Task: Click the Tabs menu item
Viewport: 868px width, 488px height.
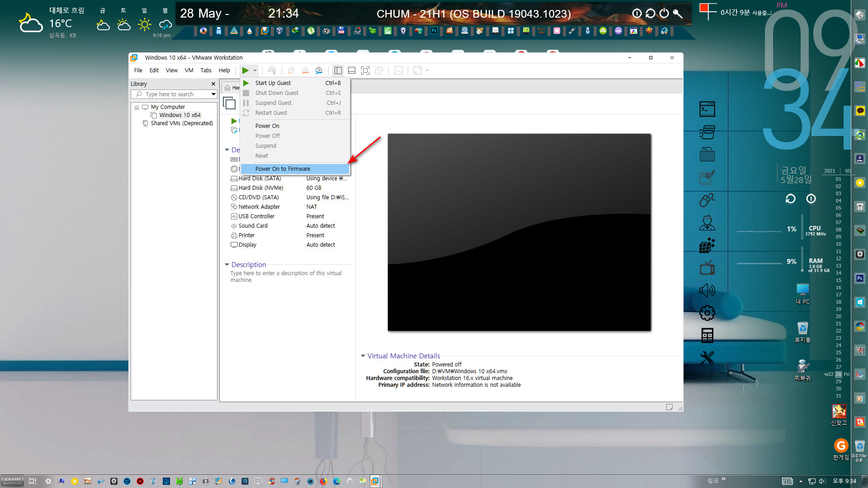Action: pos(206,70)
